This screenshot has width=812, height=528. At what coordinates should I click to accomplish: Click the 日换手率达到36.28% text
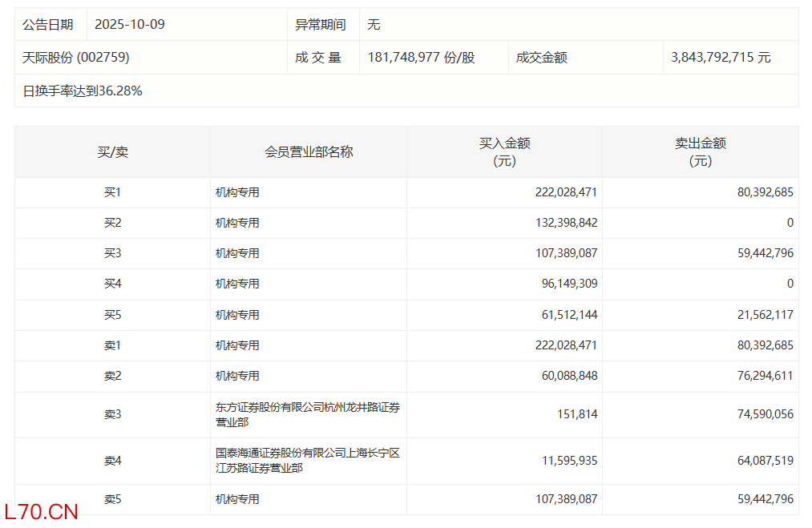pos(83,91)
